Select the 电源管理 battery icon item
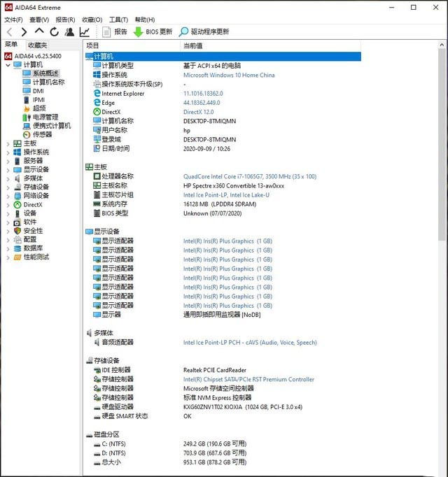This screenshot has height=477, width=448. [27, 117]
